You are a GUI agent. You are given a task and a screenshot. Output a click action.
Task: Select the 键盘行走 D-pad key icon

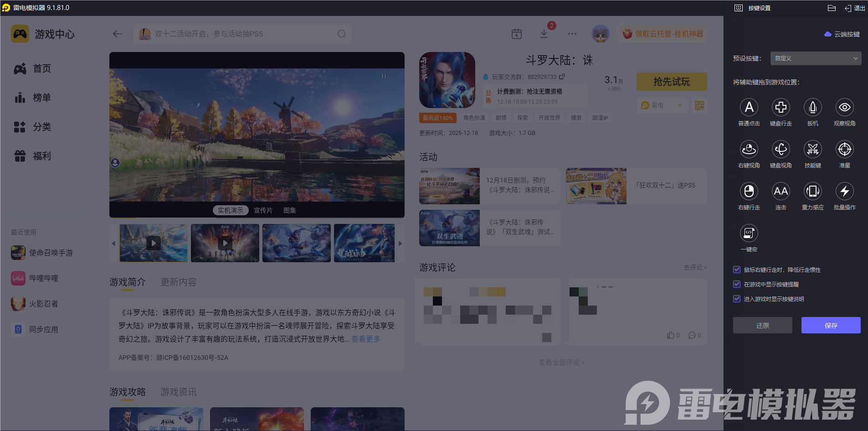pyautogui.click(x=781, y=107)
